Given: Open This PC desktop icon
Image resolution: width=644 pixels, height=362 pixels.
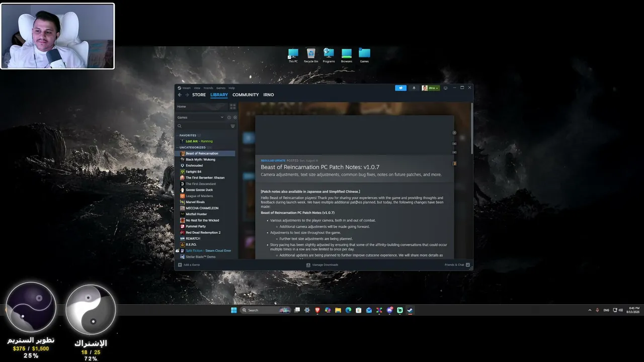Looking at the screenshot, I should (x=293, y=55).
